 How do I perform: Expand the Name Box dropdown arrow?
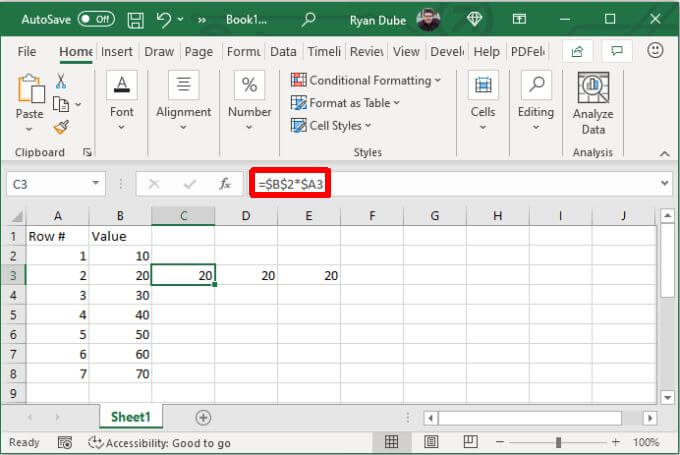click(96, 183)
